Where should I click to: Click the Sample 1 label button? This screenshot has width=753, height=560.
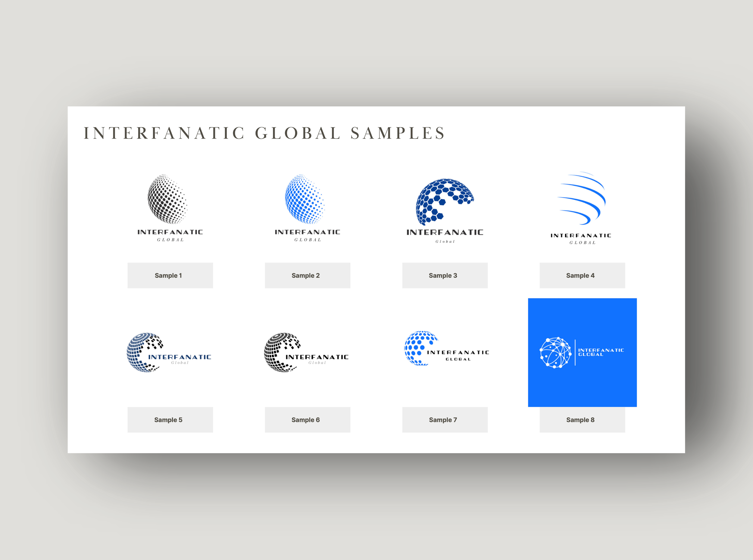[170, 275]
